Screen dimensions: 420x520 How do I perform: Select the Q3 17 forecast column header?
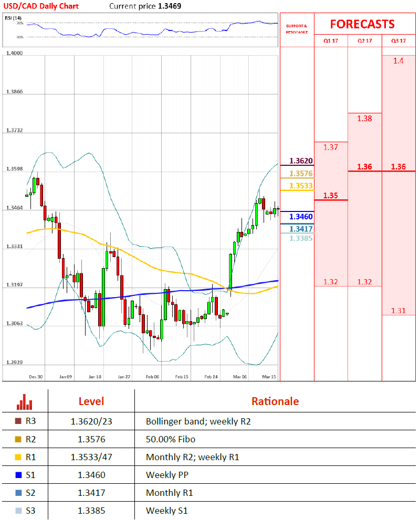(x=398, y=41)
